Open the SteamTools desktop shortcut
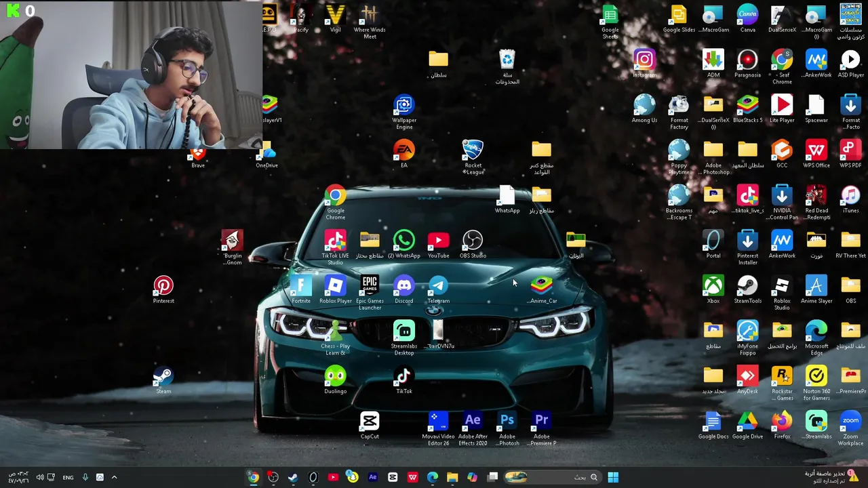The height and width of the screenshot is (488, 868). coord(747,290)
